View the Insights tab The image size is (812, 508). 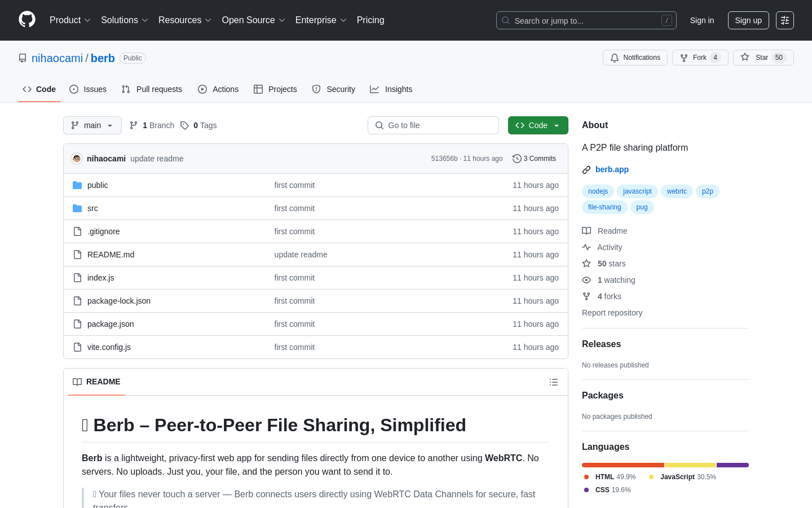tap(391, 89)
